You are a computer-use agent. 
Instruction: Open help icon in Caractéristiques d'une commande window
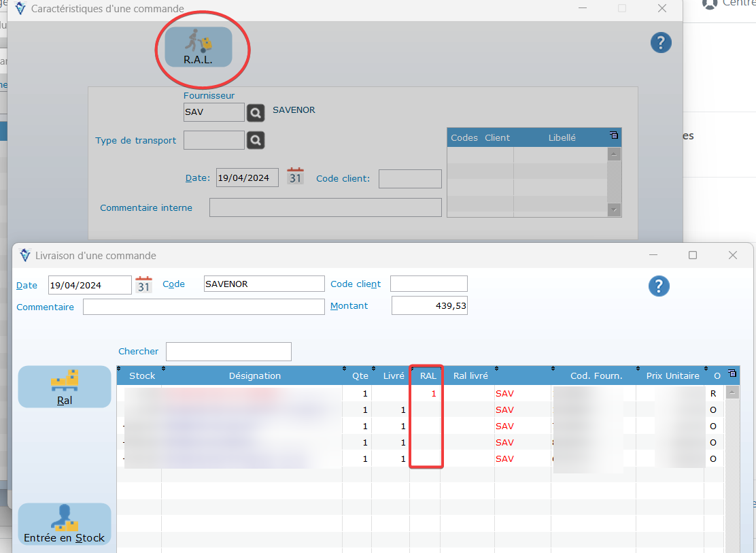(661, 43)
